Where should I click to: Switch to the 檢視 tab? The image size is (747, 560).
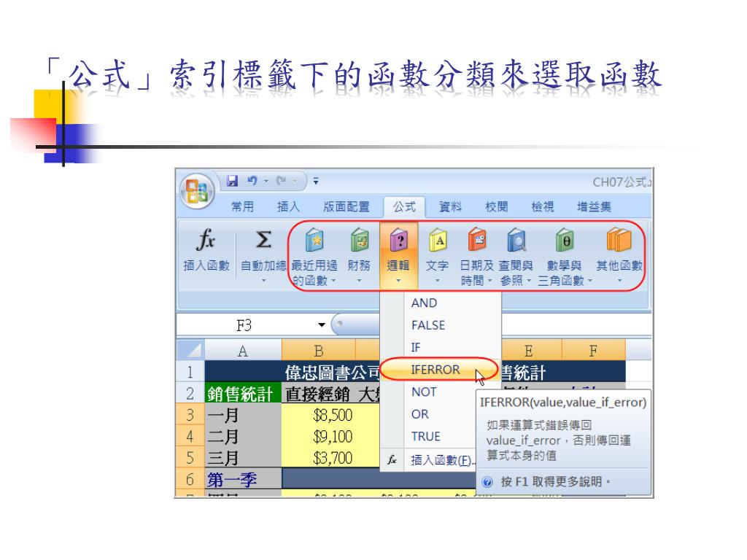[x=543, y=206]
